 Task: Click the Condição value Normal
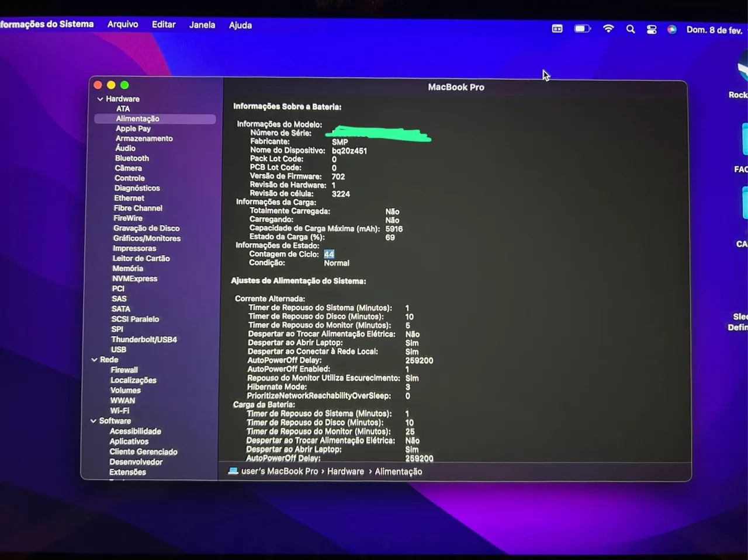337,263
